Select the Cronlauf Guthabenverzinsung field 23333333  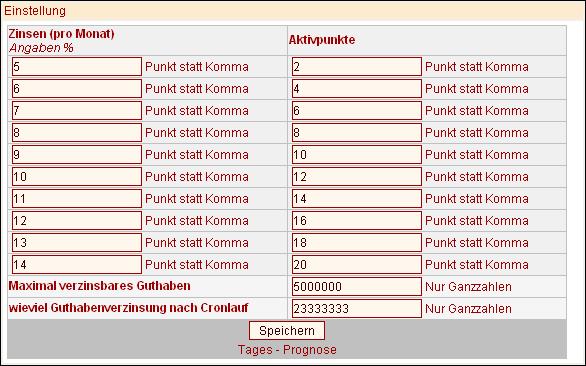(357, 308)
